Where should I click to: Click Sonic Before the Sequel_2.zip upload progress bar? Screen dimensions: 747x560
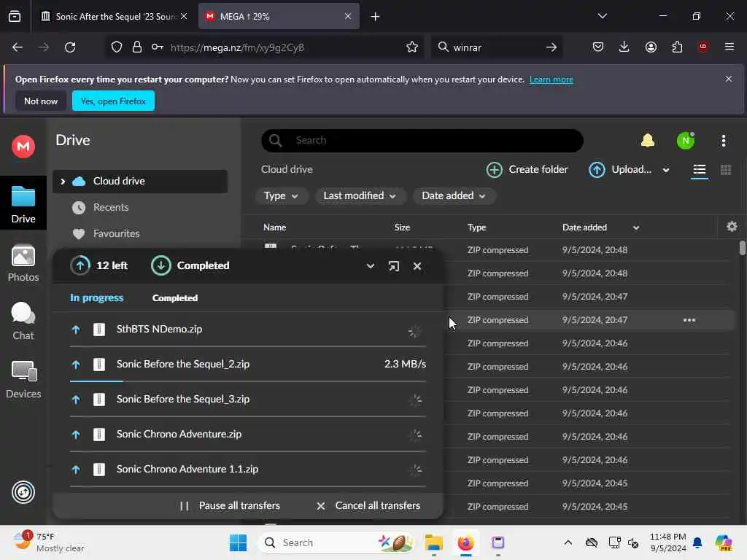[x=248, y=381]
